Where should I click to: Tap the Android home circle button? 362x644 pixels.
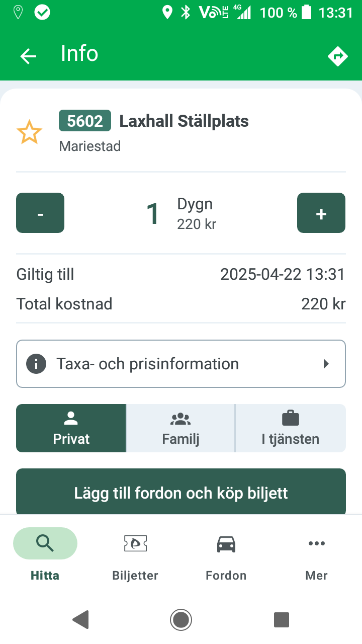tap(181, 619)
